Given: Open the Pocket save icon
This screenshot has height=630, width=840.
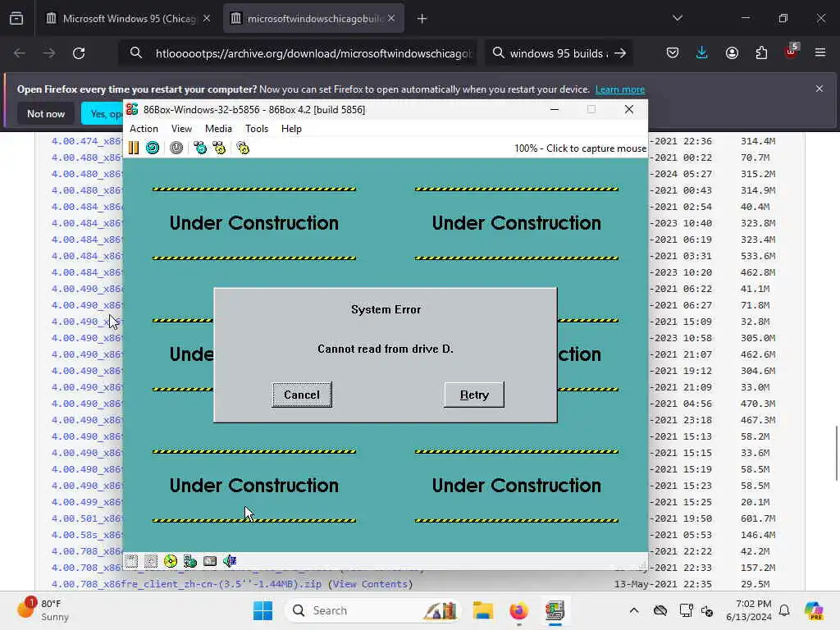Looking at the screenshot, I should [x=673, y=52].
